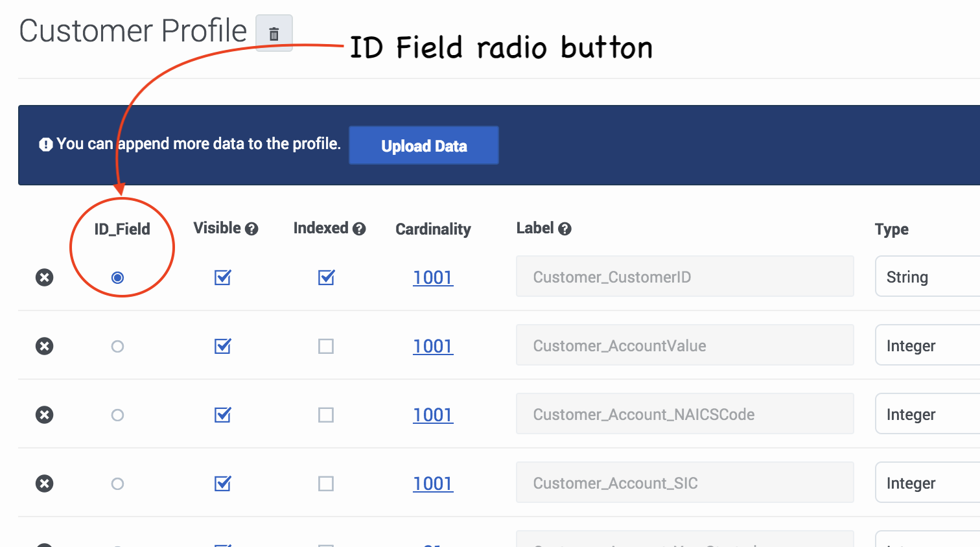Select ID_Field radio for Customer_Account_NAICSCode
The width and height of the screenshot is (980, 547).
[x=117, y=415]
